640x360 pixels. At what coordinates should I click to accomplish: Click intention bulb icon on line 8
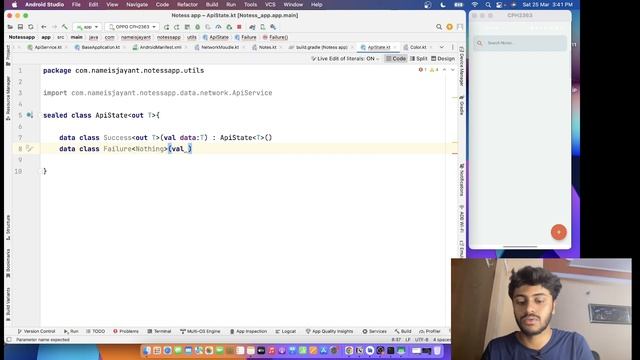click(x=29, y=149)
